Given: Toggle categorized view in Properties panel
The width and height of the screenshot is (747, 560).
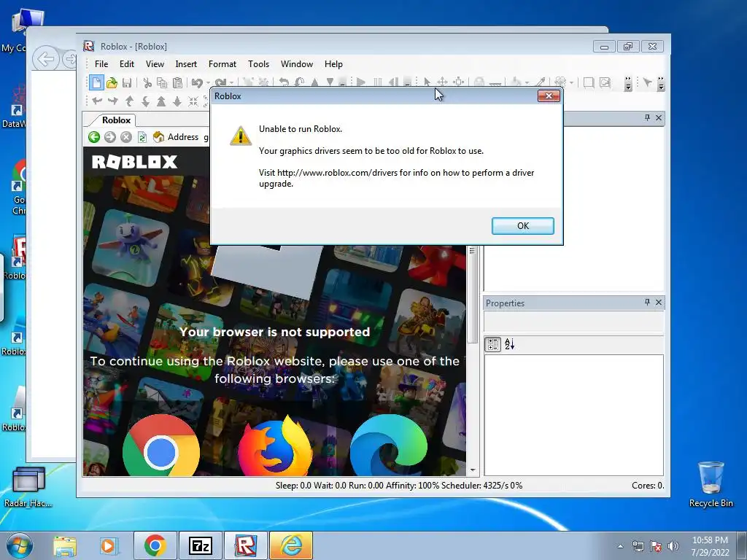Looking at the screenshot, I should pyautogui.click(x=493, y=344).
